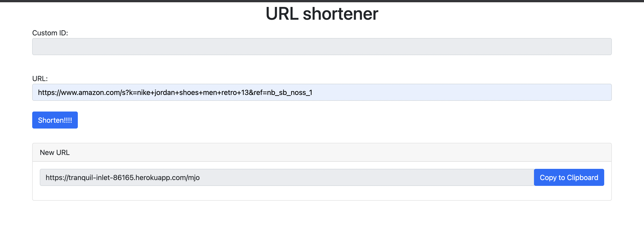Click the gray header strip right of "New URL"
Image resolution: width=644 pixels, height=232 pixels.
pos(340,153)
